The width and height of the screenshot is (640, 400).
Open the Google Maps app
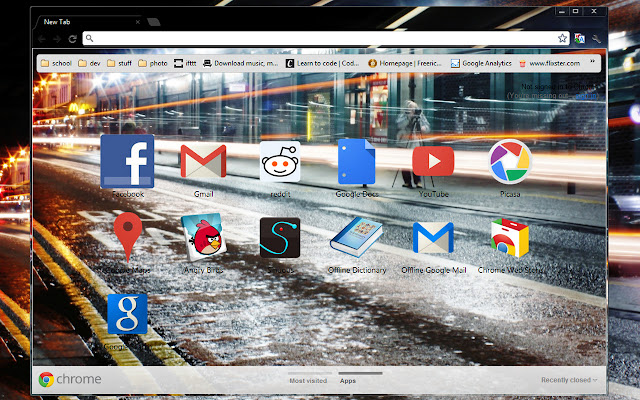tap(128, 237)
